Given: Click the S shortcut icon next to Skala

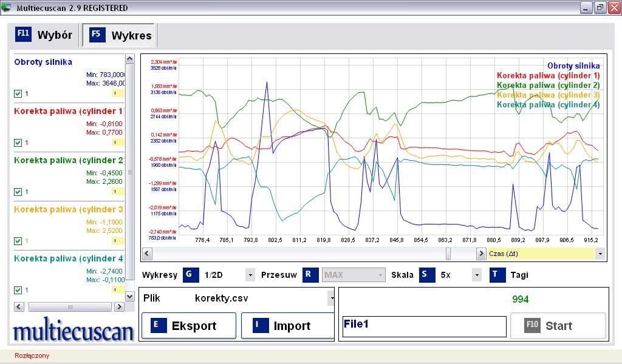Looking at the screenshot, I should pos(427,275).
